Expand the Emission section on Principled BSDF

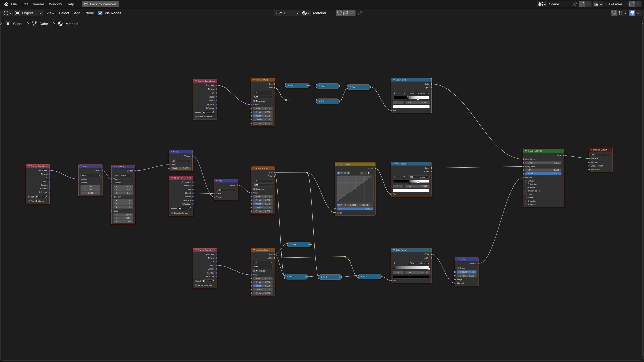[x=531, y=201]
